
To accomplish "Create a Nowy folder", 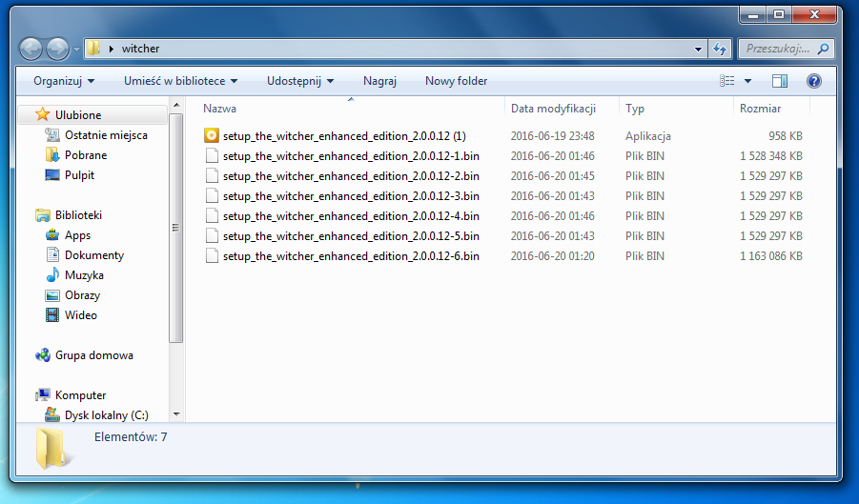I will tap(456, 81).
